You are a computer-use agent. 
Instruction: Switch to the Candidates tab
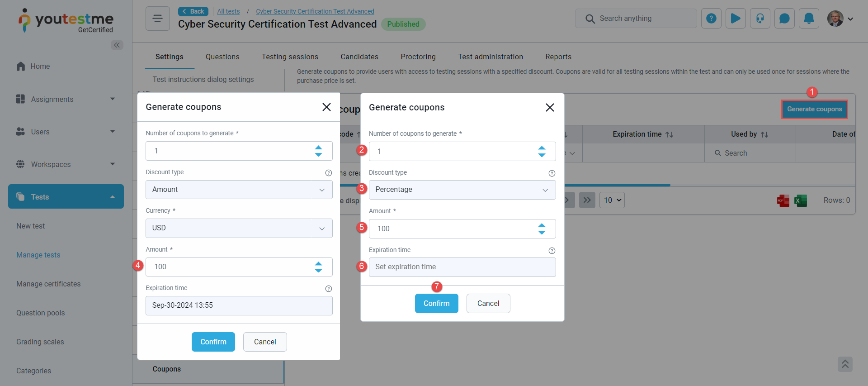[359, 57]
